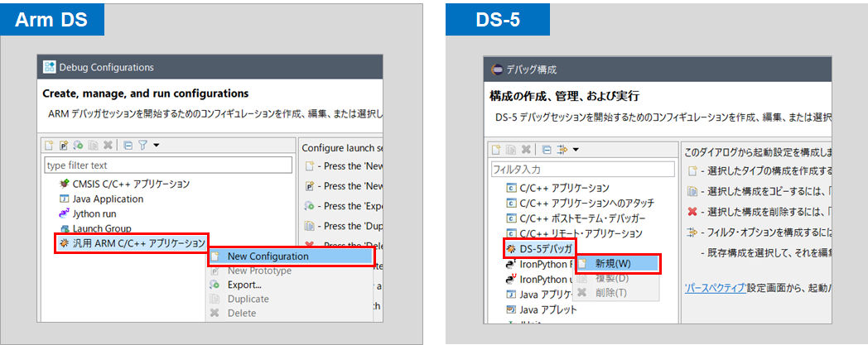Choose Export... from the context menu
Image resolution: width=868 pixels, height=345 pixels.
244,285
